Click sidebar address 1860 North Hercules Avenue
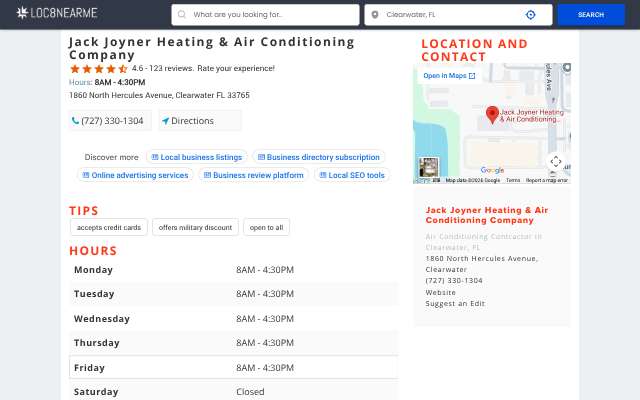 tap(482, 264)
